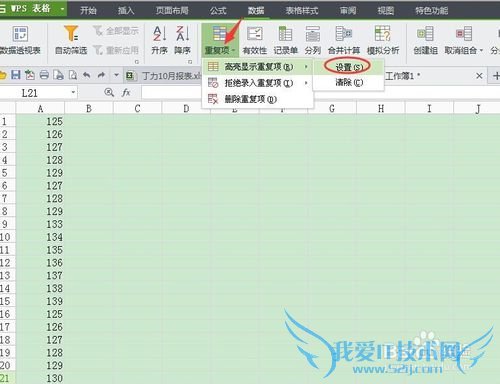Click the redo arrow icon
This screenshot has width=500, height=384.
[101, 75]
